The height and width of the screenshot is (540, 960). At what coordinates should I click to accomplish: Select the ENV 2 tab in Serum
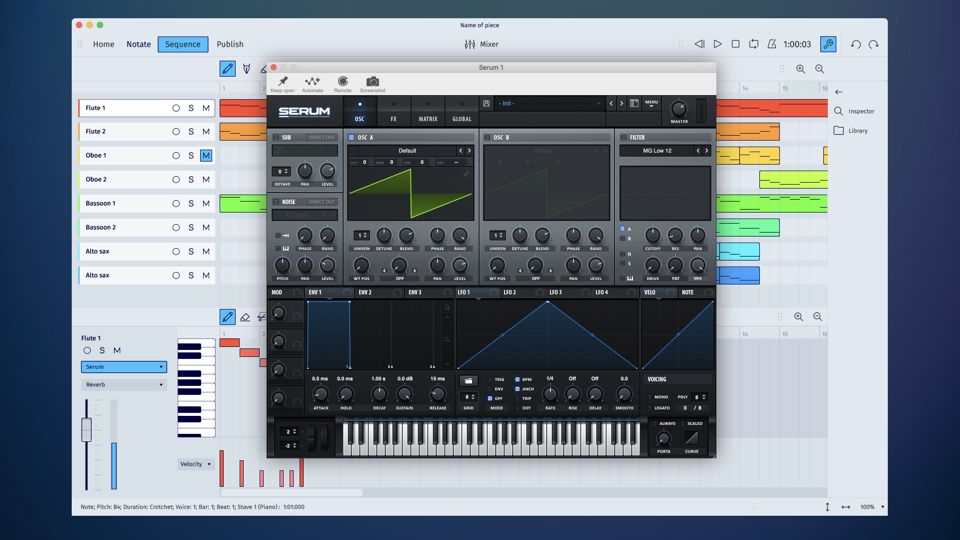point(379,293)
